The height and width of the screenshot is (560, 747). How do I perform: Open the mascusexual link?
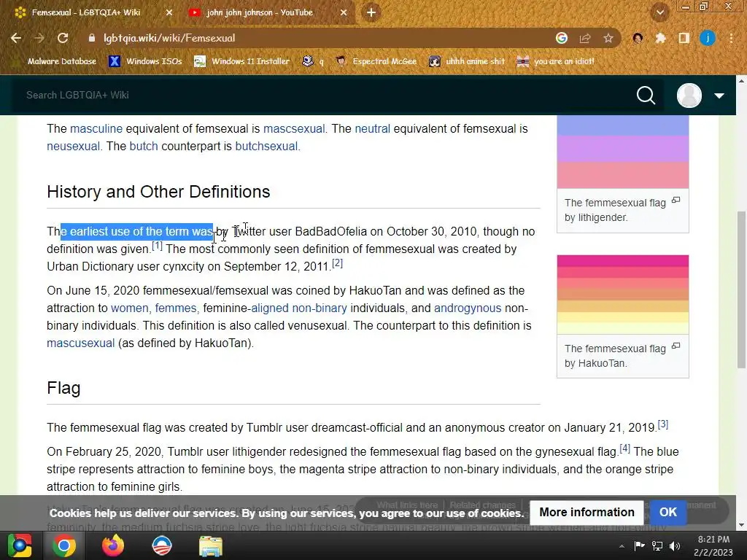pos(80,343)
